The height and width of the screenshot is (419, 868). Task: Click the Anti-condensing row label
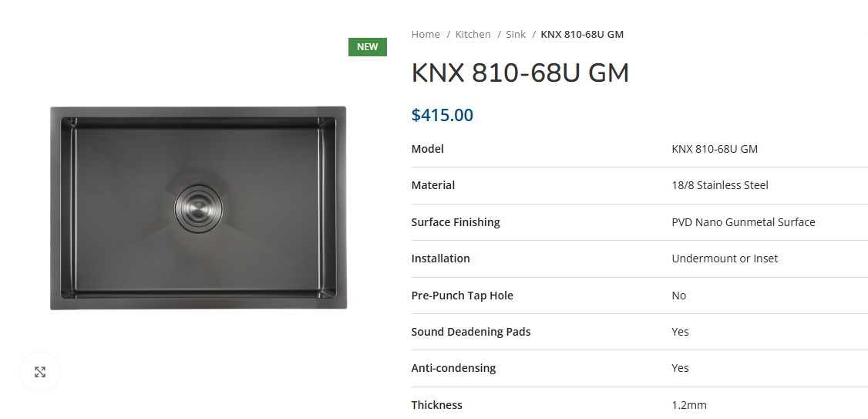453,368
